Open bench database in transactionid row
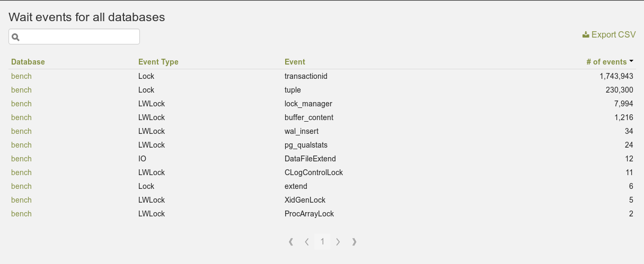 click(21, 76)
